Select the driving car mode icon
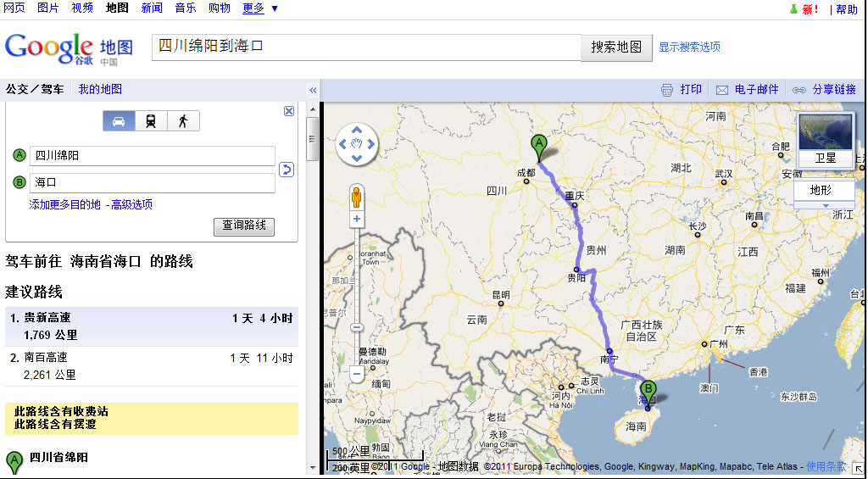Image resolution: width=868 pixels, height=479 pixels. click(x=119, y=121)
